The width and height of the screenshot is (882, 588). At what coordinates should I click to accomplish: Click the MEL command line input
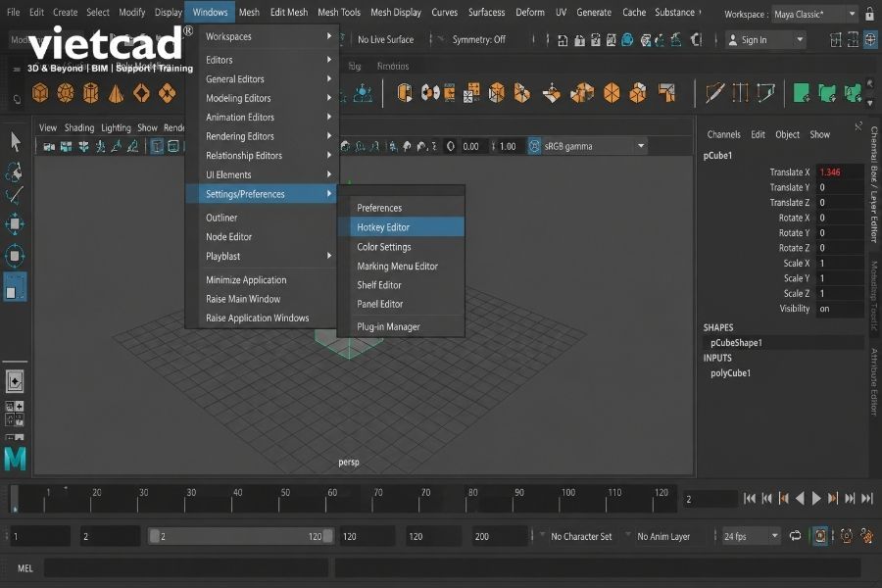point(185,568)
